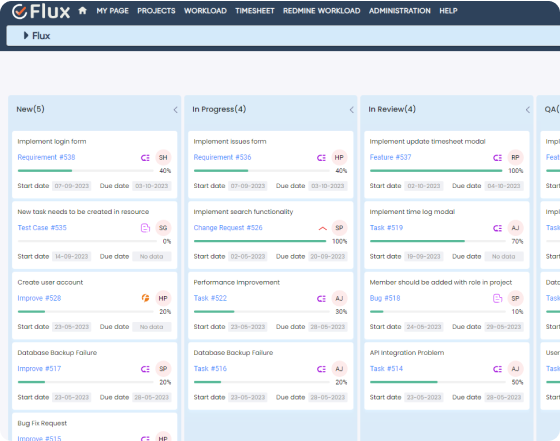The width and height of the screenshot is (560, 441).
Task: Click progress bar of Requirement #538
Action: point(86,171)
